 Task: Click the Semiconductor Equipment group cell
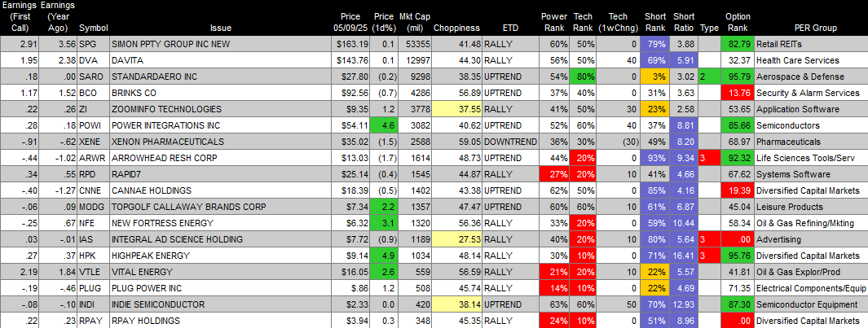pos(810,304)
